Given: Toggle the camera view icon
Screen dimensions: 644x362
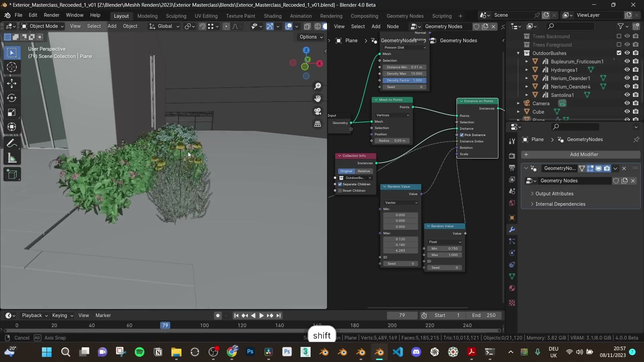Looking at the screenshot, I should pyautogui.click(x=317, y=111).
